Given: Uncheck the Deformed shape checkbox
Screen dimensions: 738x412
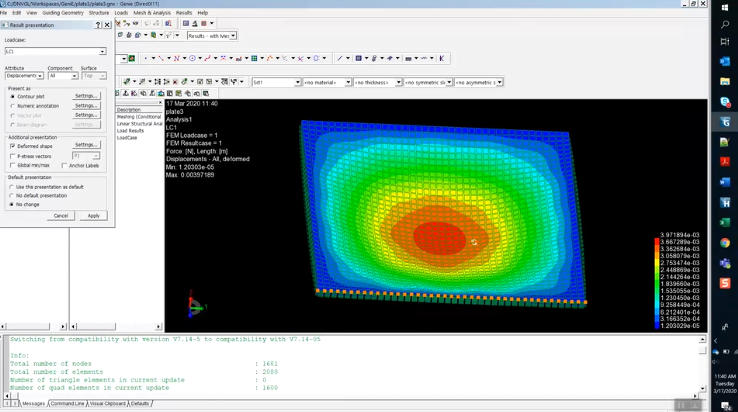Looking at the screenshot, I should point(13,146).
